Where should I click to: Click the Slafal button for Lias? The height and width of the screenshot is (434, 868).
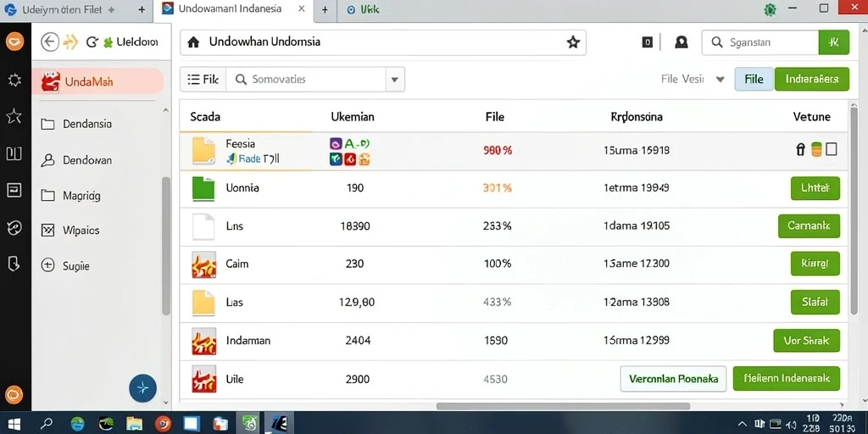[815, 303]
